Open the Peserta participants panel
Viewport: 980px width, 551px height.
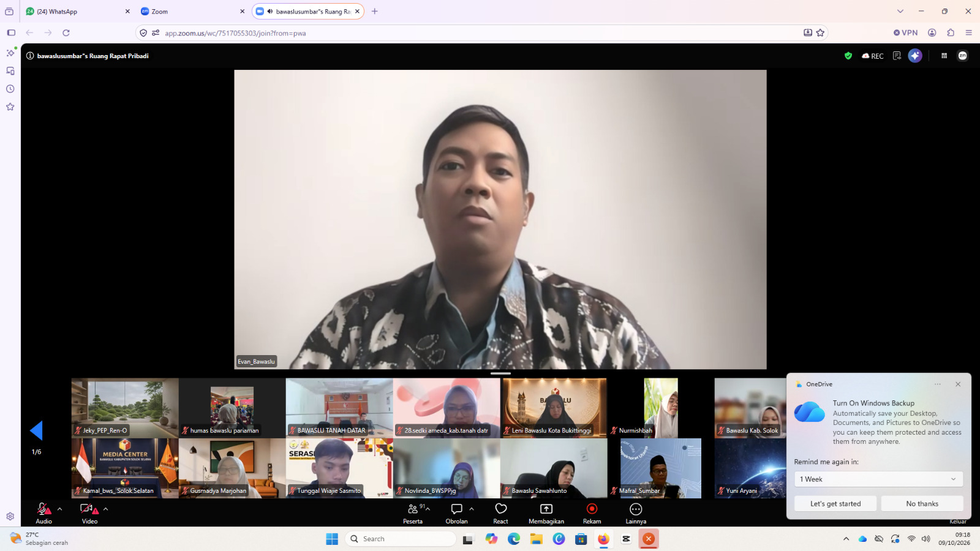413,513
